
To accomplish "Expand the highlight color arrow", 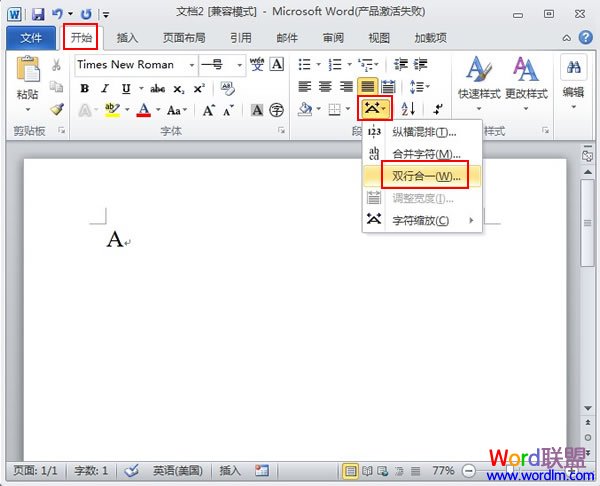I will click(x=127, y=110).
